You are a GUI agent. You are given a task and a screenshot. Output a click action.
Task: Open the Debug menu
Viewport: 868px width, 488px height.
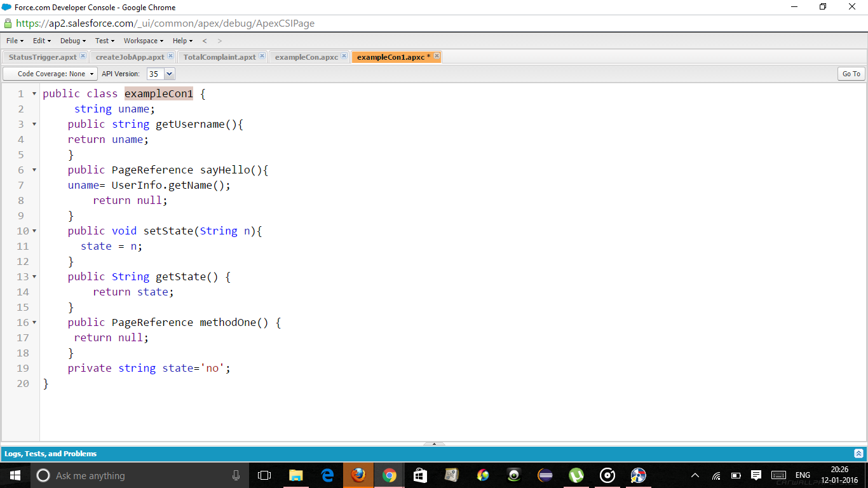(x=73, y=41)
